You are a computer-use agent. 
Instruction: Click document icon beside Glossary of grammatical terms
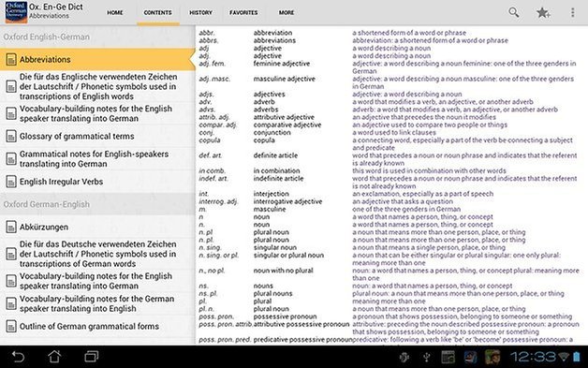click(11, 136)
